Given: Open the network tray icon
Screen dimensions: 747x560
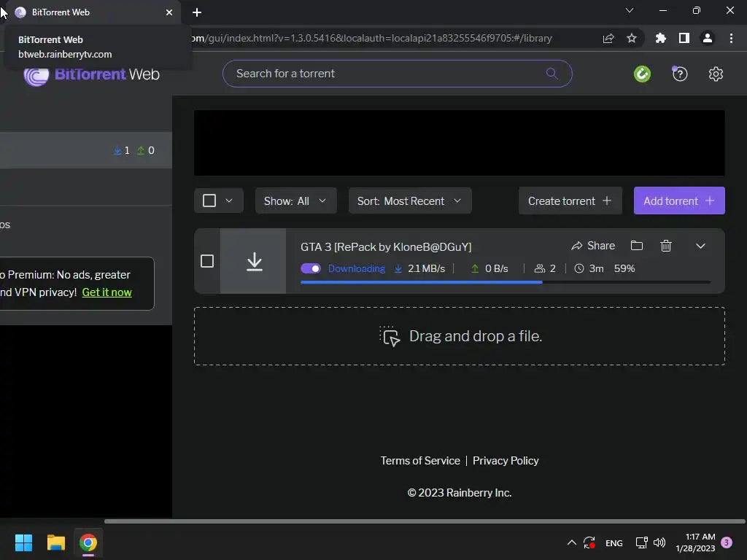Looking at the screenshot, I should tap(642, 542).
